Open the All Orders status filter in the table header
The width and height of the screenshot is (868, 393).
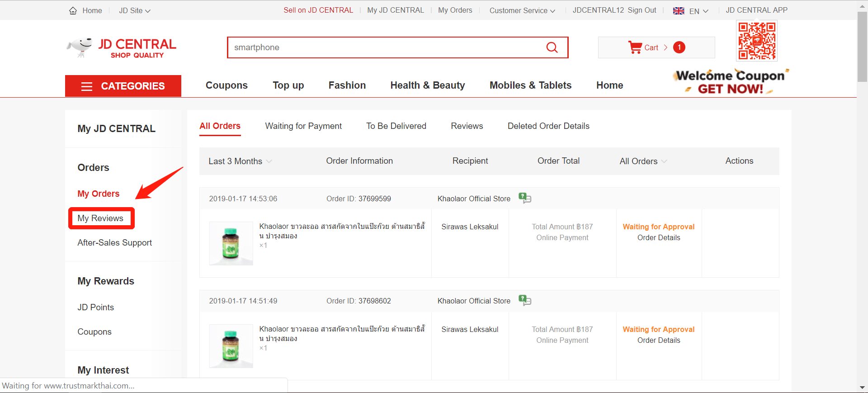(643, 161)
